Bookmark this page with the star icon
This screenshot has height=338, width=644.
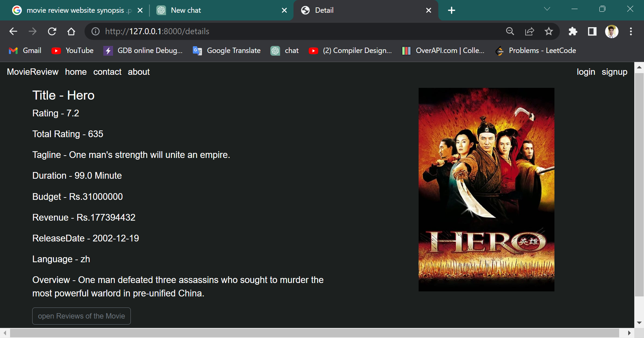tap(549, 31)
